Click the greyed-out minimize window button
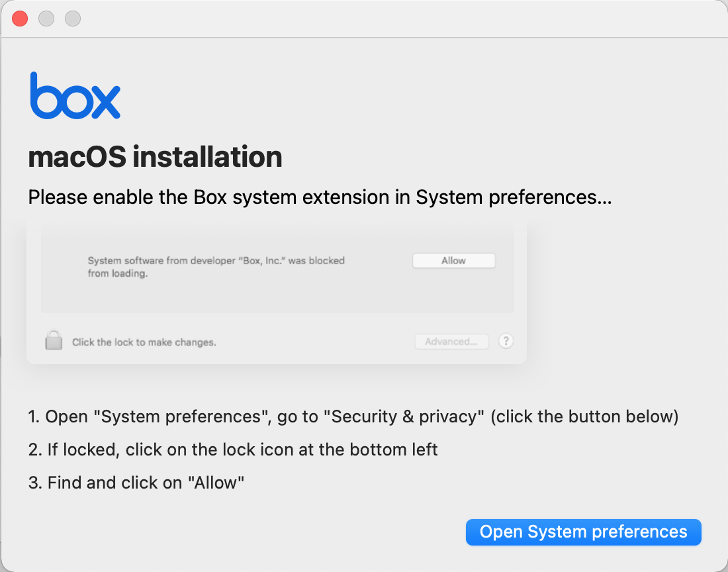The image size is (728, 572). (x=46, y=19)
